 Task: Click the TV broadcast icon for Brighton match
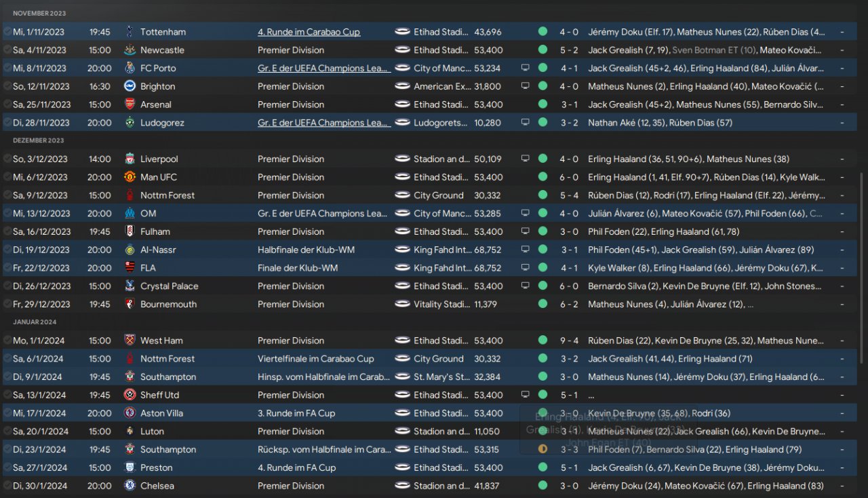(525, 86)
